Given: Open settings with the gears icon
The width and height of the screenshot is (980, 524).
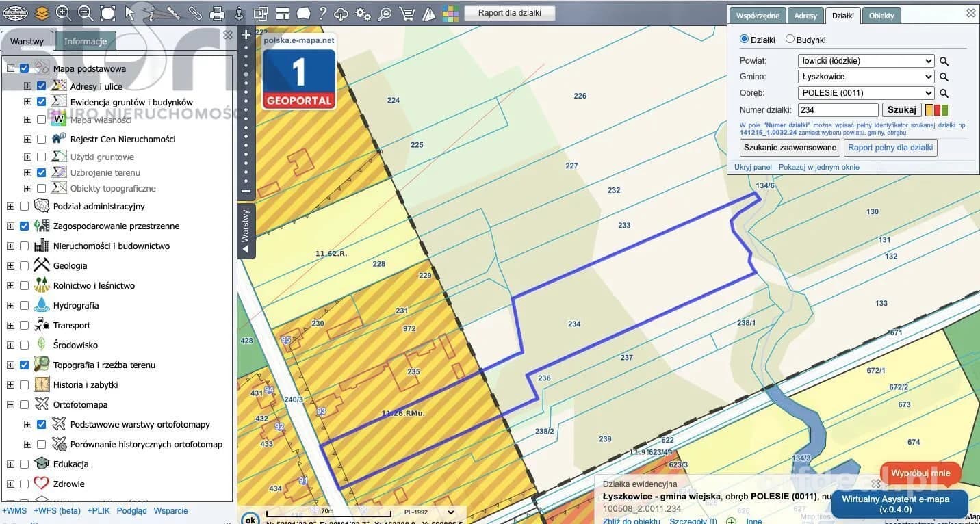Looking at the screenshot, I should [363, 13].
